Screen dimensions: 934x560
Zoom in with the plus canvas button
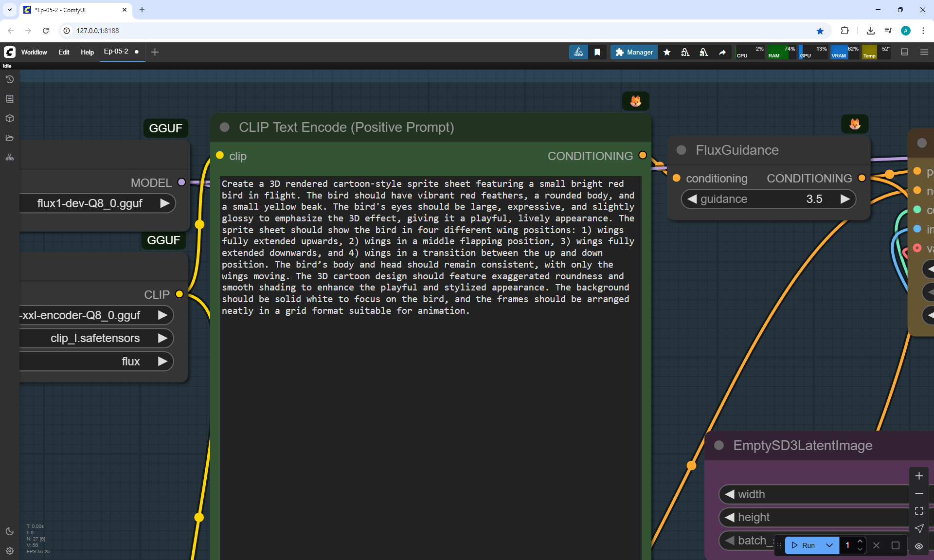coord(918,476)
